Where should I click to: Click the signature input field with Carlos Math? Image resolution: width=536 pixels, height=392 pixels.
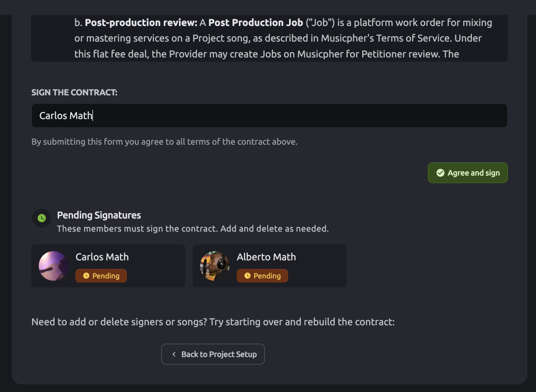click(269, 115)
